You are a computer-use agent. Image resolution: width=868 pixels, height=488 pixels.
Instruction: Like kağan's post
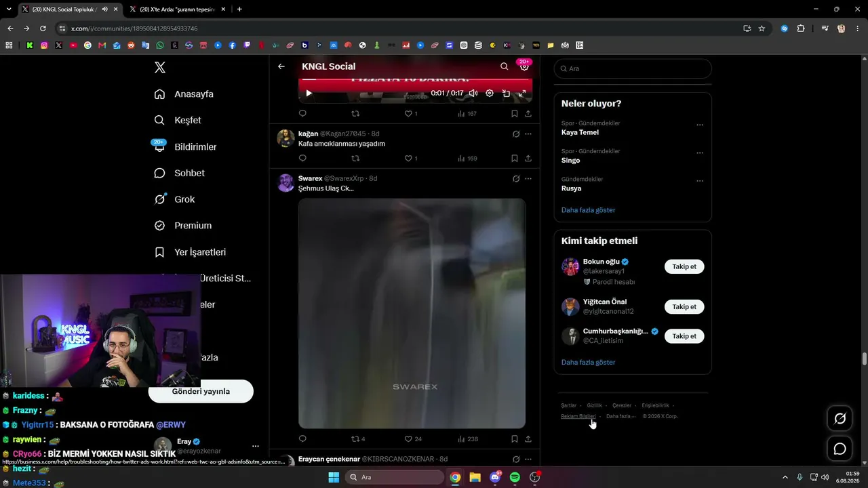pos(408,158)
